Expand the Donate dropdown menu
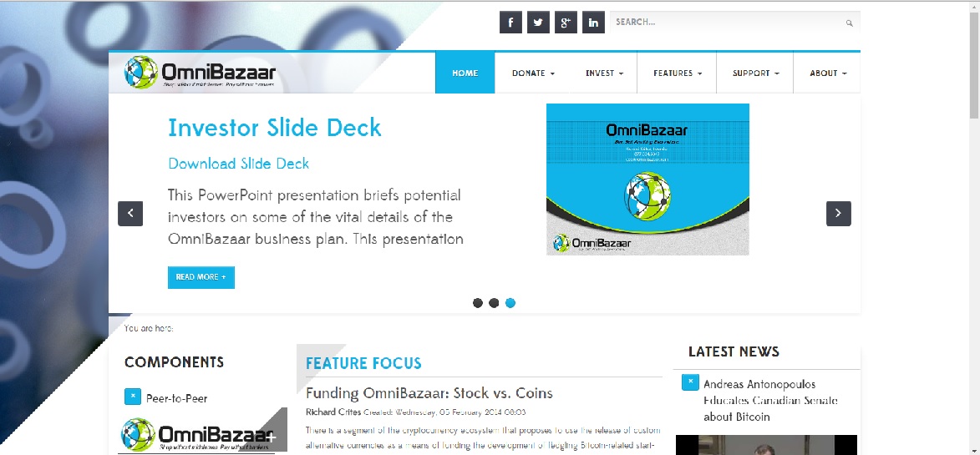The image size is (980, 455). 533,73
